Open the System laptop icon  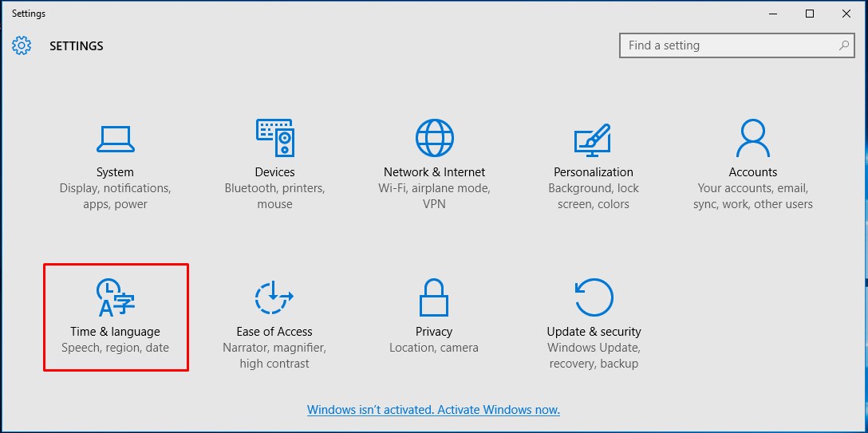115,138
